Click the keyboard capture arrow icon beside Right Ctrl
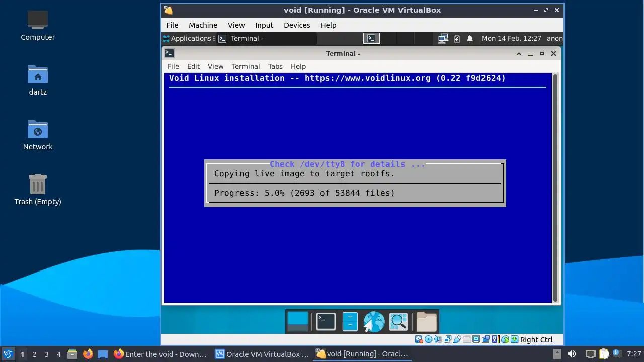 click(x=515, y=340)
